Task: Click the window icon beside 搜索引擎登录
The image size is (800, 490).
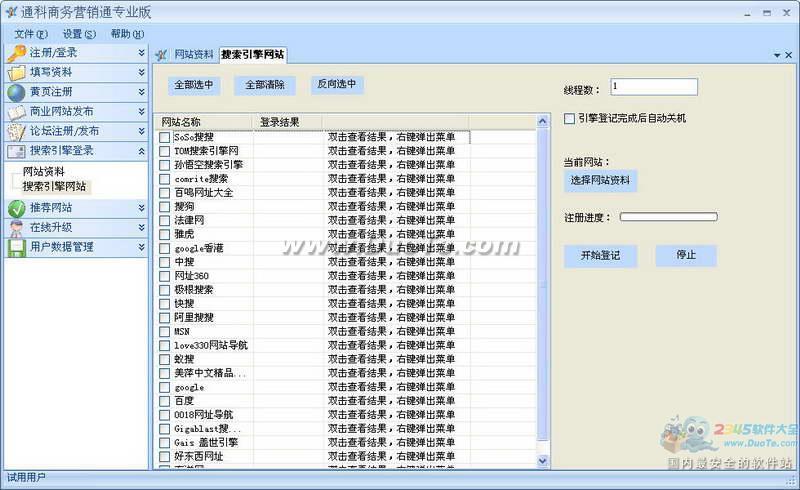Action: pos(16,151)
